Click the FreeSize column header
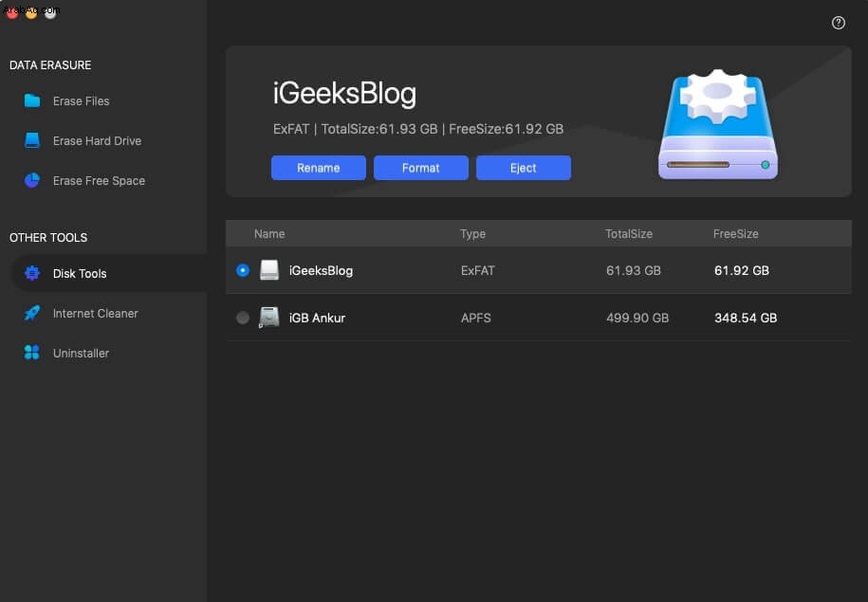This screenshot has width=868, height=602. [736, 233]
